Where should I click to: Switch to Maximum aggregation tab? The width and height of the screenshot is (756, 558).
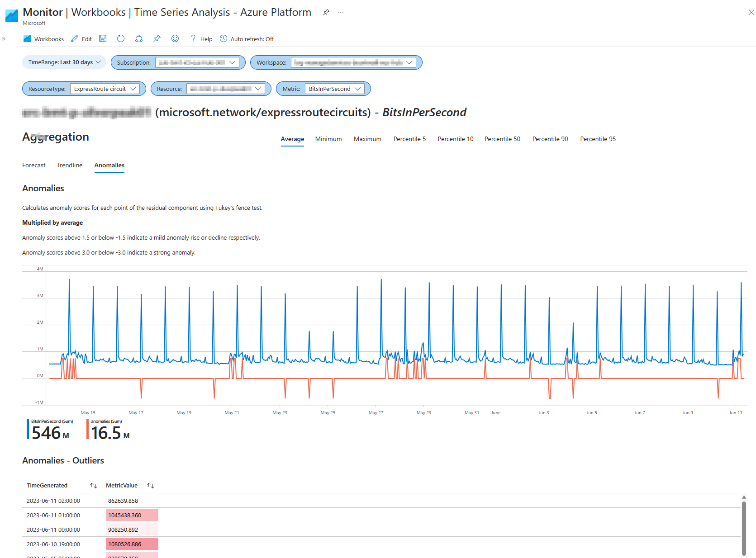367,139
